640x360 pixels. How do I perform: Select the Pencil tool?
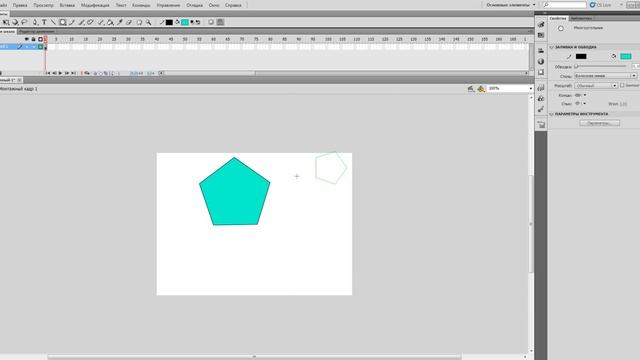coord(71,22)
